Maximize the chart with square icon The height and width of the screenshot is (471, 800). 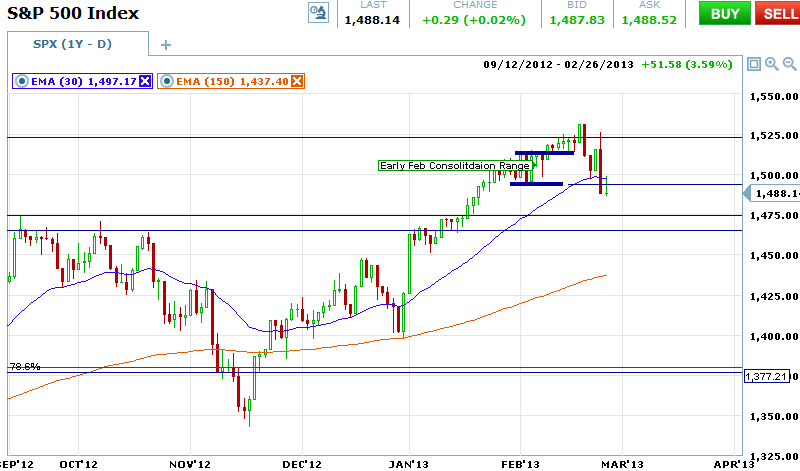pos(754,64)
